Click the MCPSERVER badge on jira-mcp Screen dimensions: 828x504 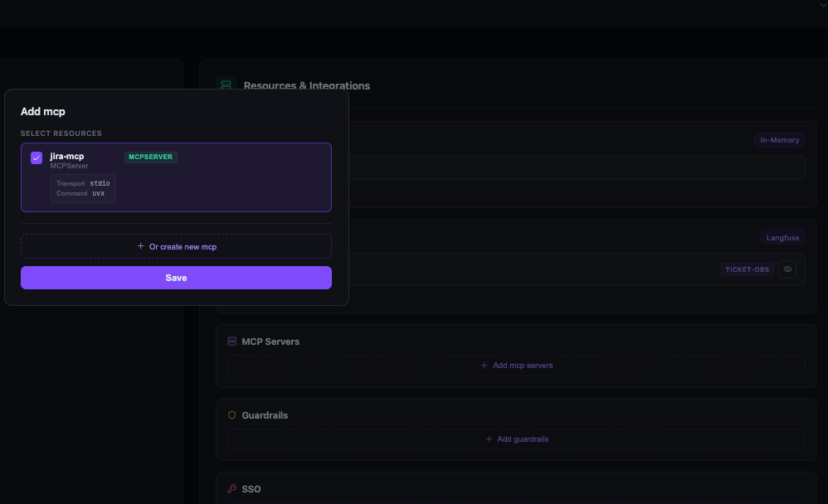[x=150, y=157]
